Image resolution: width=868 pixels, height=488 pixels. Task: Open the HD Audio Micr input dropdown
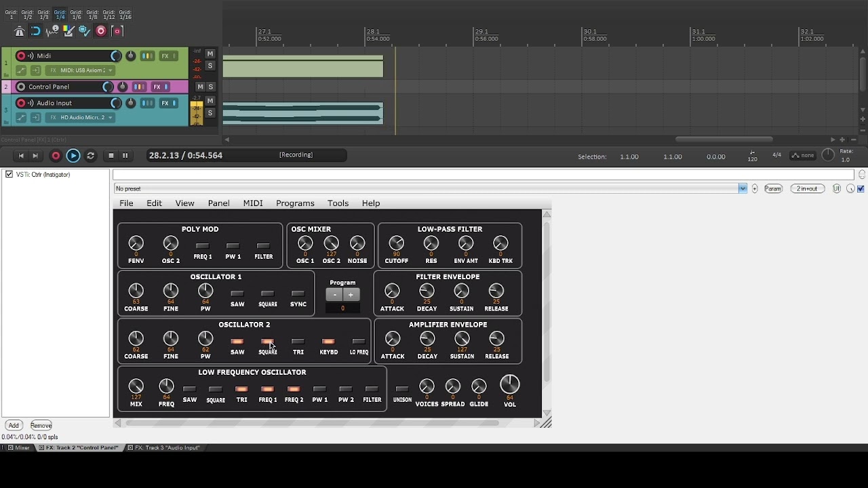pyautogui.click(x=81, y=118)
